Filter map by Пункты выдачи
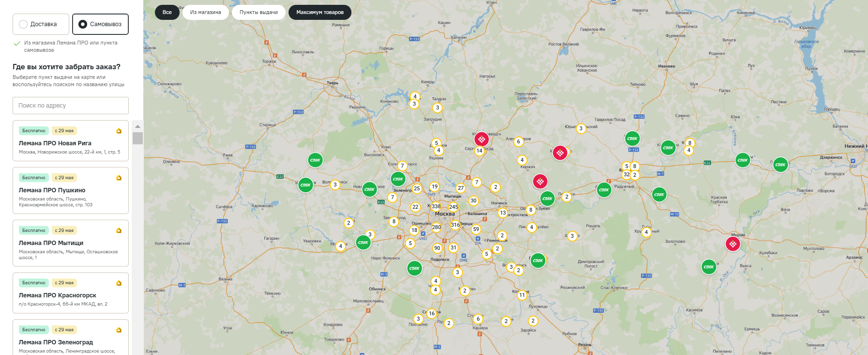 pyautogui.click(x=259, y=12)
